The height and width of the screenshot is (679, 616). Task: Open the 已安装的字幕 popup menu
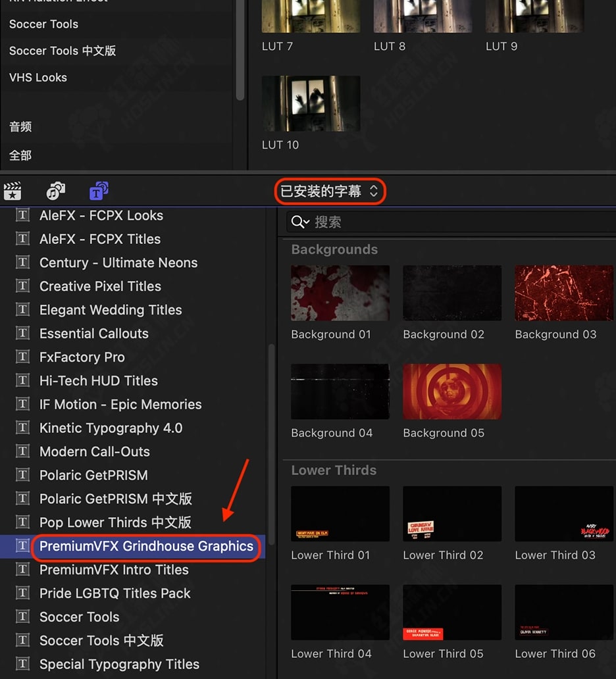pyautogui.click(x=330, y=191)
